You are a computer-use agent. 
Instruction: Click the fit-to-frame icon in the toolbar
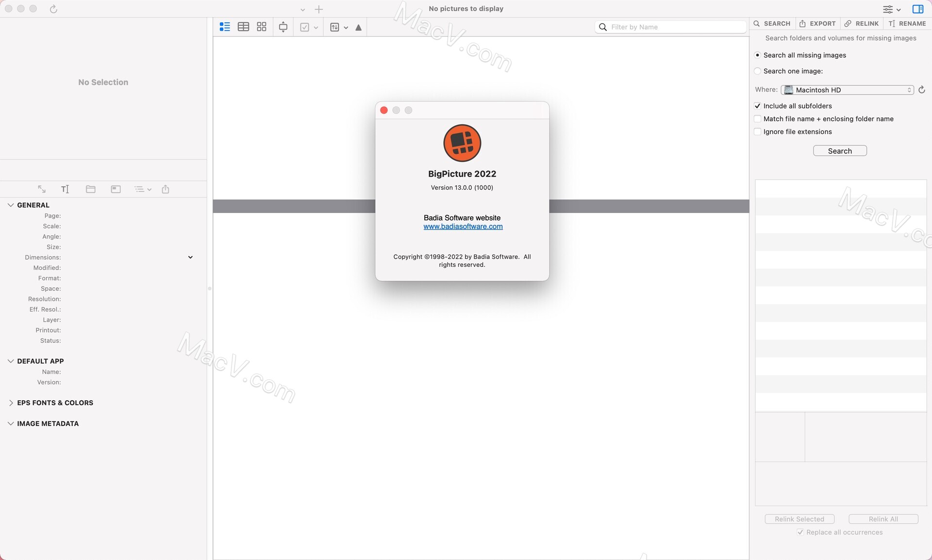click(x=283, y=27)
